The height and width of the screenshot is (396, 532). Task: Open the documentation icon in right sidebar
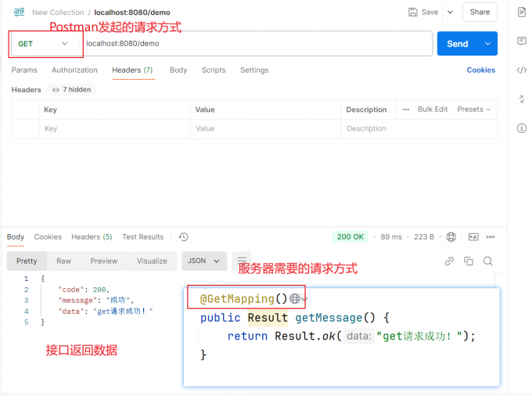point(522,13)
